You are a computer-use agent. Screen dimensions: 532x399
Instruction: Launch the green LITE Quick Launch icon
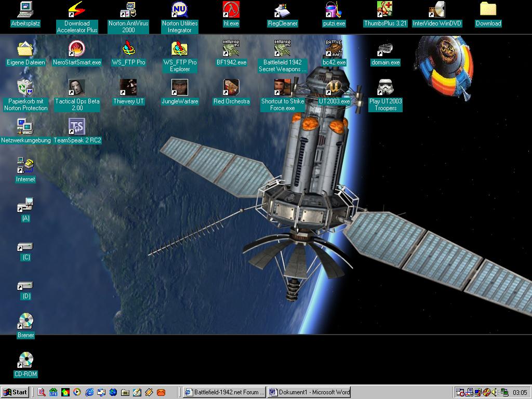coord(54,392)
